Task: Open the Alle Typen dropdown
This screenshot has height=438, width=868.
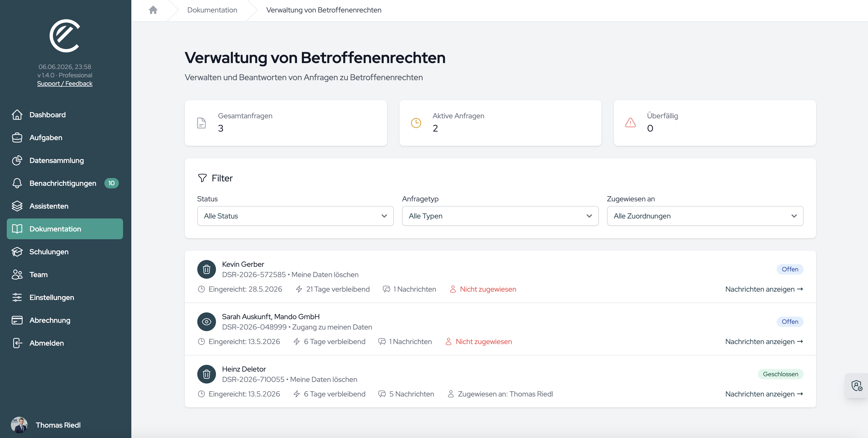Action: point(500,216)
